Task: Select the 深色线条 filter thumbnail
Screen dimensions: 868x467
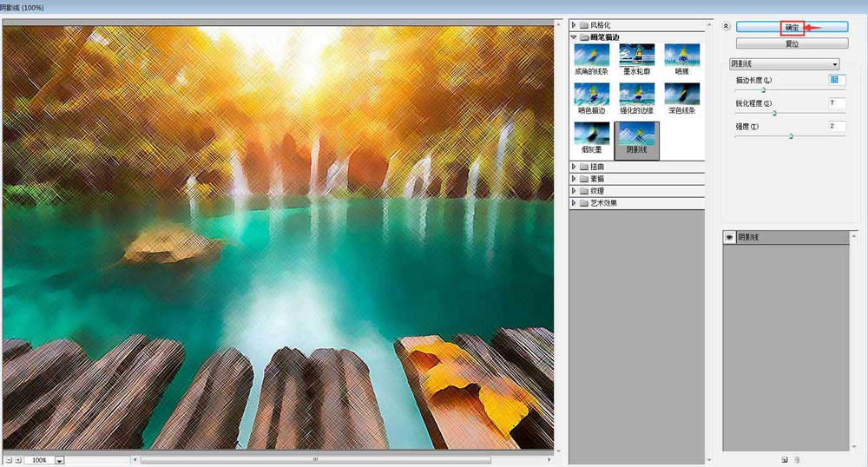Action: coord(682,98)
